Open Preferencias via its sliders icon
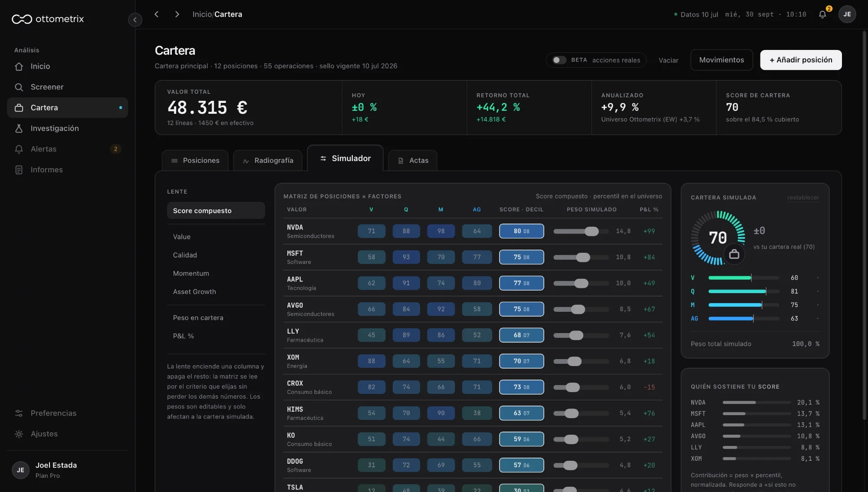 19,413
